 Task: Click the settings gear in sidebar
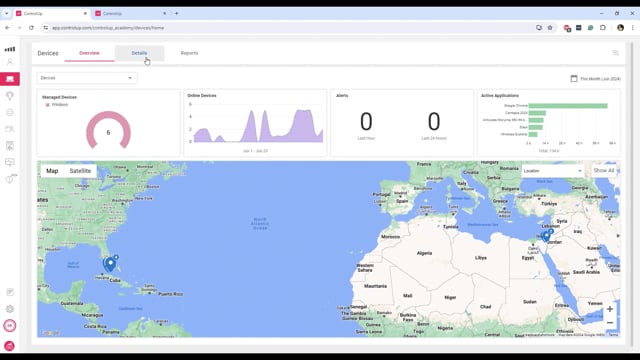coord(10,309)
